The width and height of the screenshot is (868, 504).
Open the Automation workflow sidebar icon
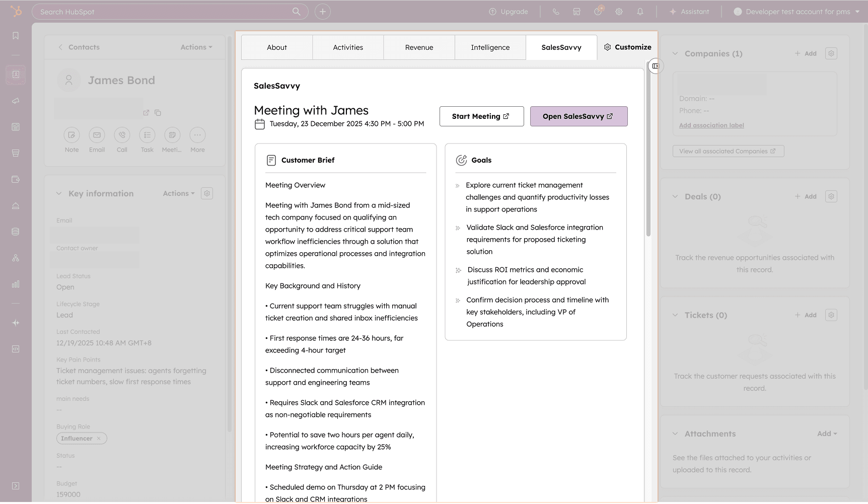(16, 258)
